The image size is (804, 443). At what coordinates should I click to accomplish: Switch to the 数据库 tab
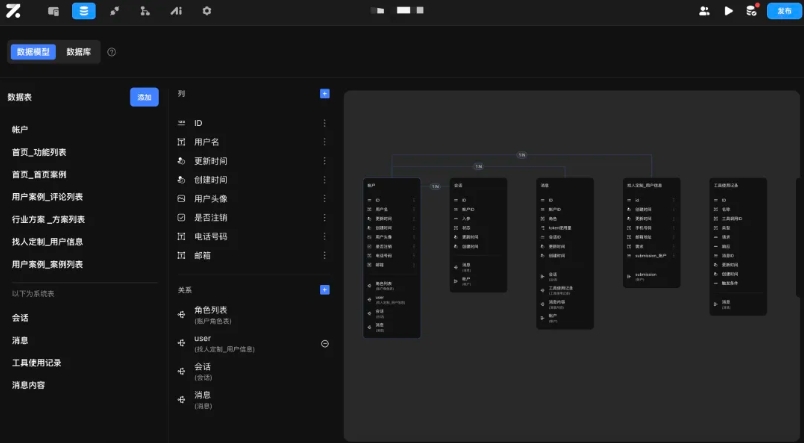tap(78, 52)
